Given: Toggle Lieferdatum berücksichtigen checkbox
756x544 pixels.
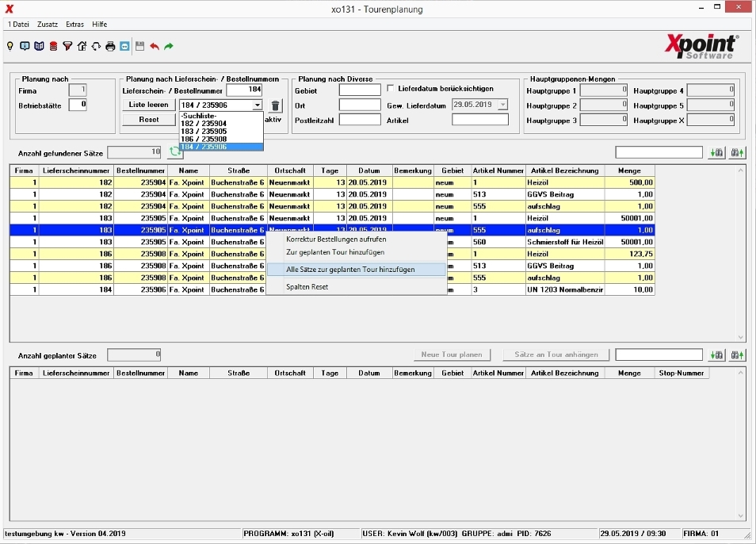Looking at the screenshot, I should 391,88.
